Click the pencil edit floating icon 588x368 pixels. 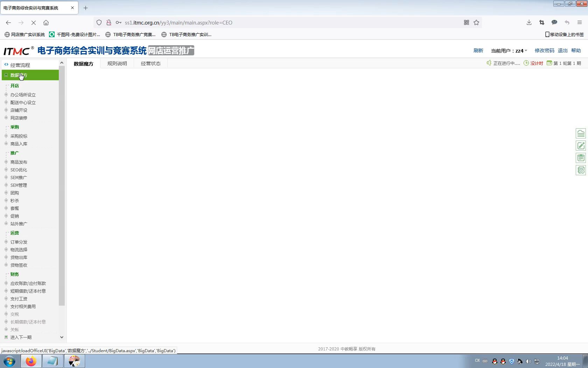click(x=581, y=146)
